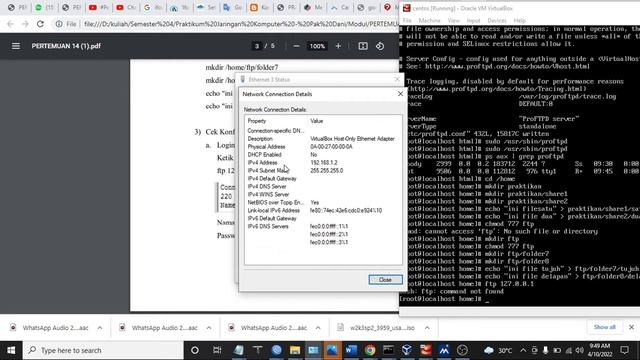Select the DHCP Enabled row
This screenshot has width=640, height=360.
[x=323, y=155]
